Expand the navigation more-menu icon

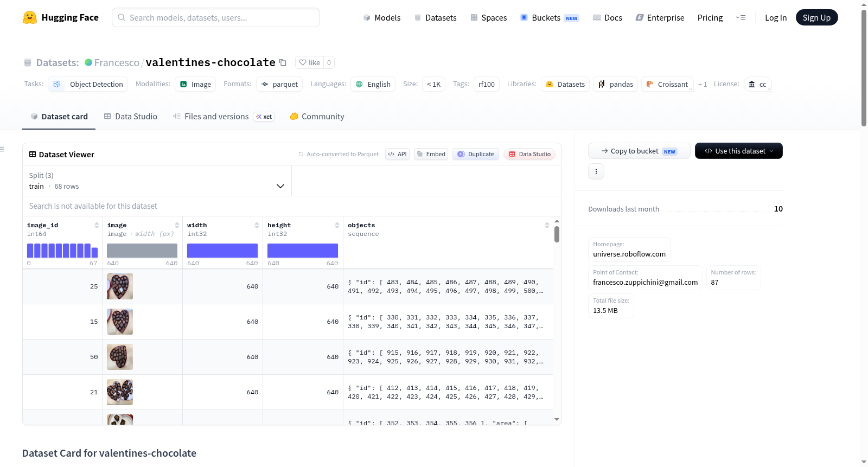(741, 17)
